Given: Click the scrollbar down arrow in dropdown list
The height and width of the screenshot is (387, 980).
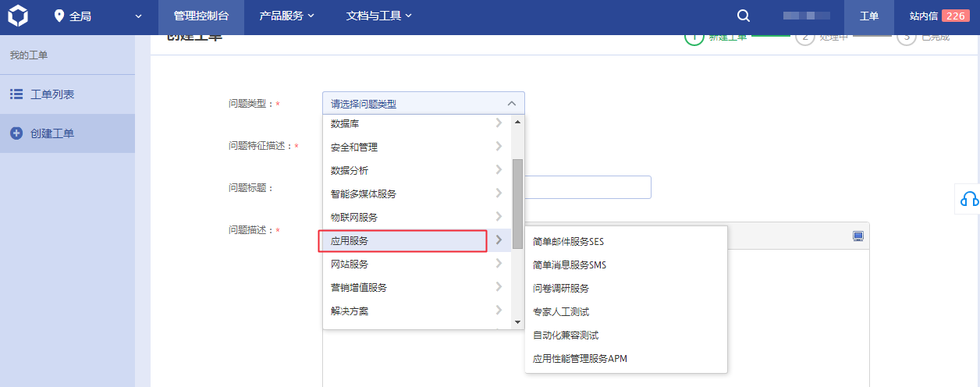Looking at the screenshot, I should 517,321.
